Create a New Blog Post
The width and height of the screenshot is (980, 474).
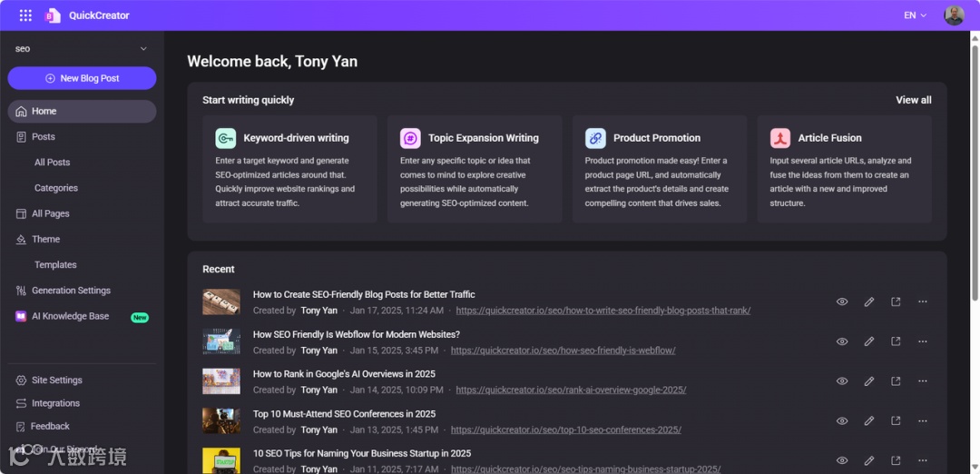[82, 78]
